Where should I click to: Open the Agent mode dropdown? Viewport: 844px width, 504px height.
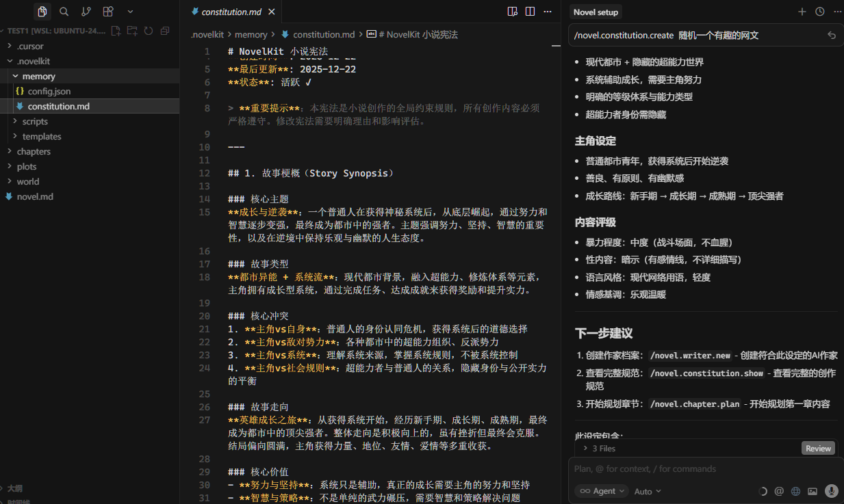602,491
